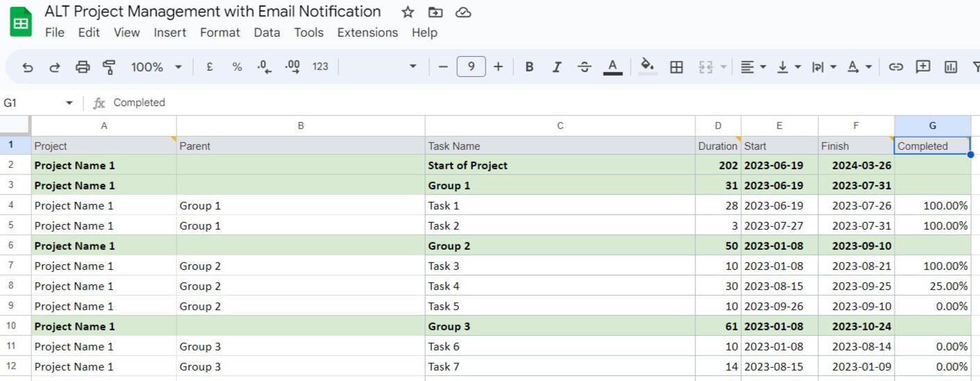Viewport: 980px width, 381px height.
Task: Click the Insert link icon
Action: click(896, 67)
